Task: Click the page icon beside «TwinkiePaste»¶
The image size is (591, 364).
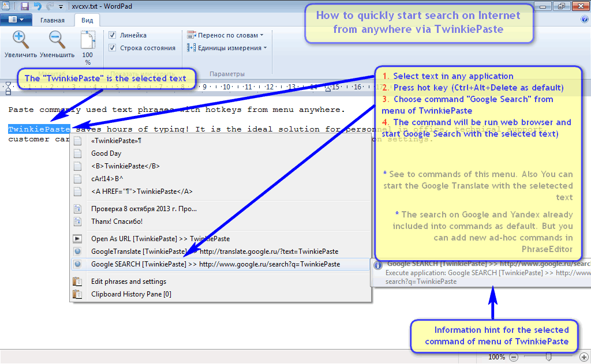Action: [x=78, y=141]
